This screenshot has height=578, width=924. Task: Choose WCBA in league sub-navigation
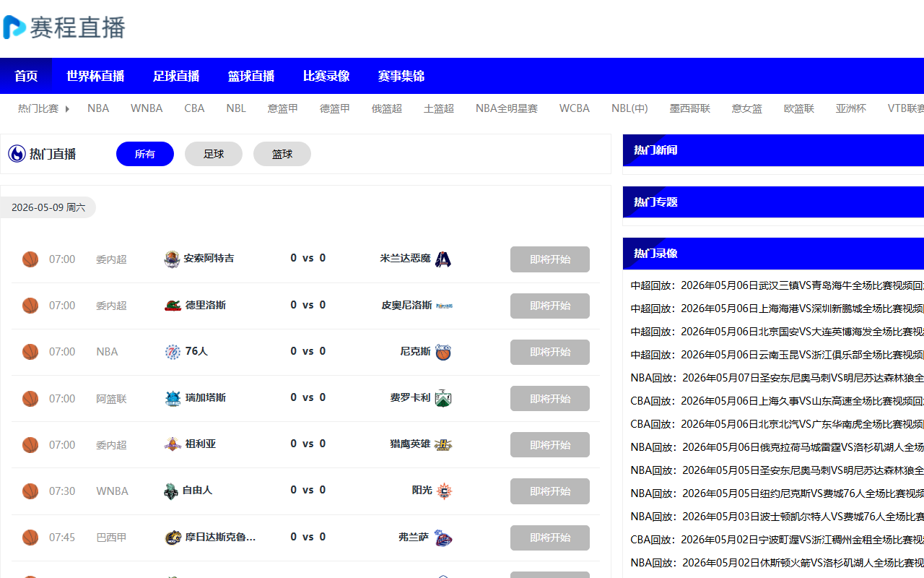point(575,108)
